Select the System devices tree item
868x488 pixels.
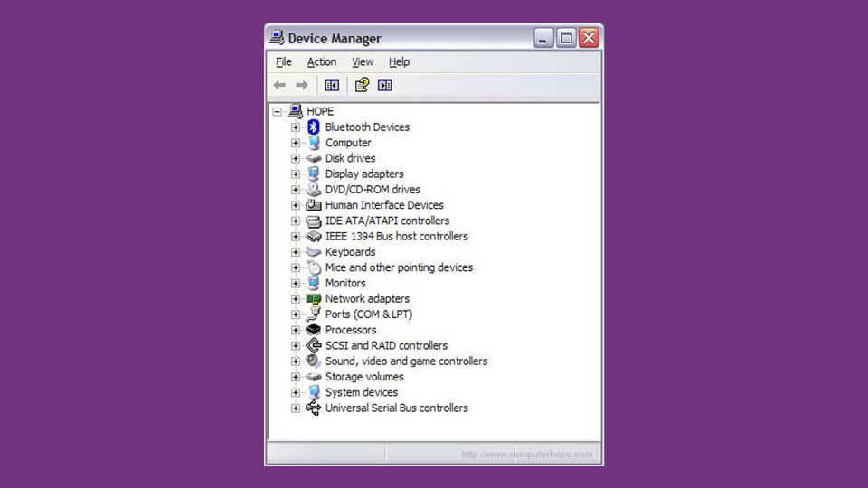pyautogui.click(x=361, y=393)
